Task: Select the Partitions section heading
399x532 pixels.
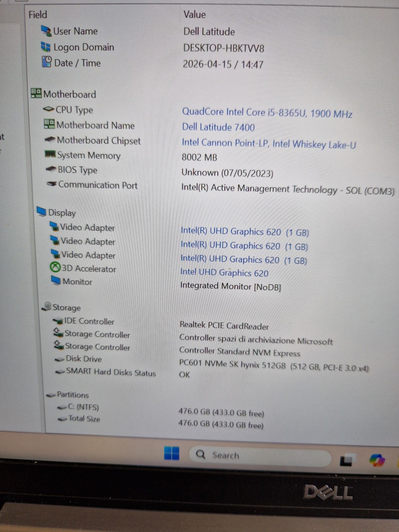Action: pyautogui.click(x=73, y=395)
